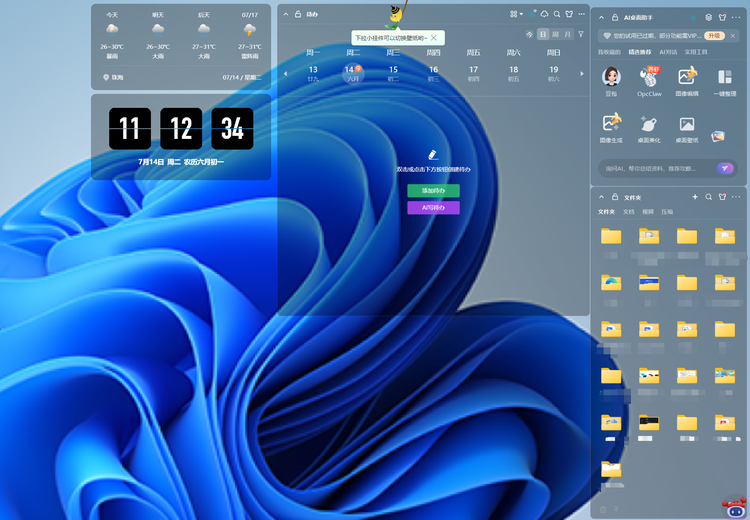The height and width of the screenshot is (520, 750).
Task: Click the stacked cube icon in AI桌面助手 header
Action: [x=708, y=17]
